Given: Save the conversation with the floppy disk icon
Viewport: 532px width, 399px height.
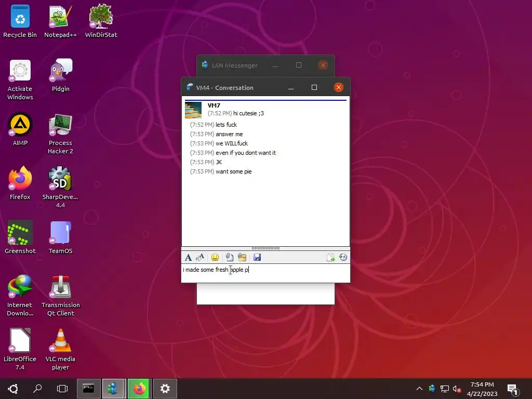Looking at the screenshot, I should click(x=257, y=257).
